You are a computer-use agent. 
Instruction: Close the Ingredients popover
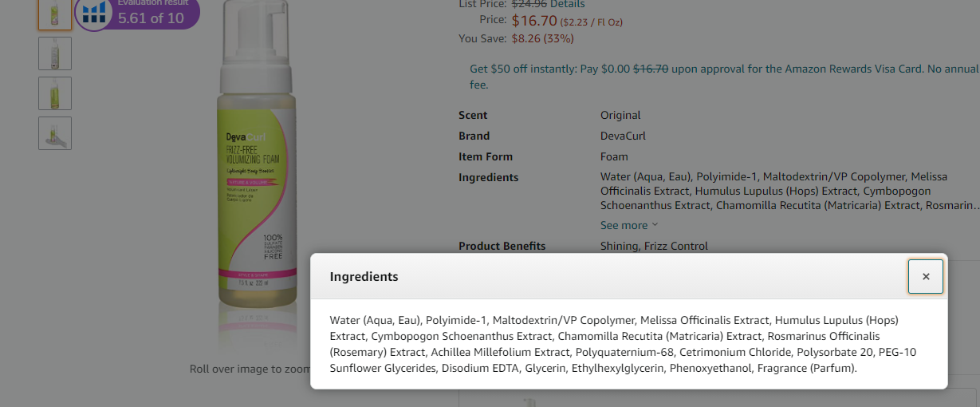(925, 276)
